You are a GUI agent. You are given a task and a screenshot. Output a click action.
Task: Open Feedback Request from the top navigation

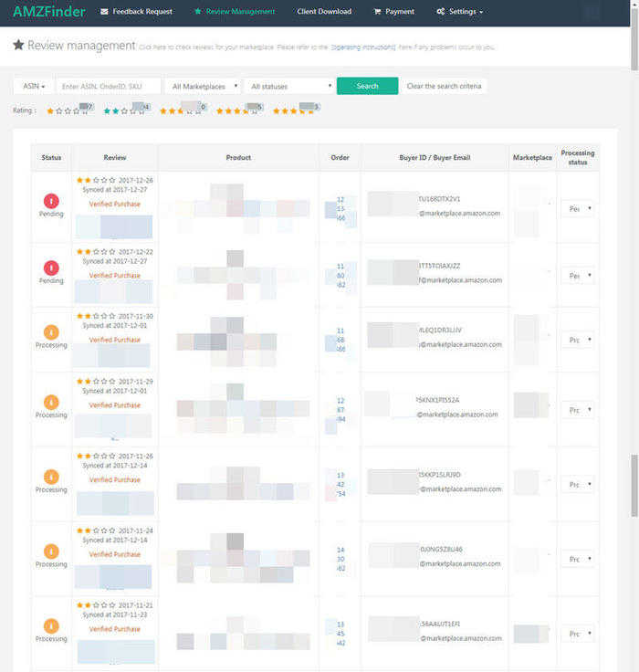pyautogui.click(x=136, y=12)
